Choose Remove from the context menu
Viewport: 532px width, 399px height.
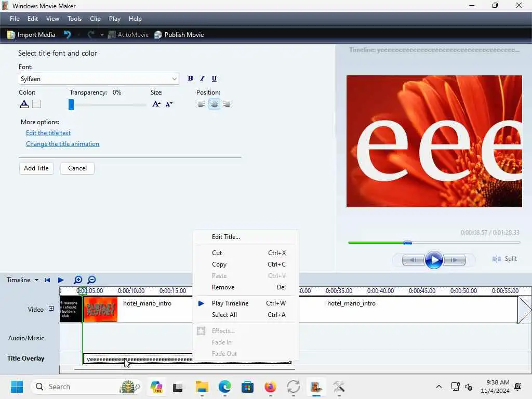(x=246, y=287)
